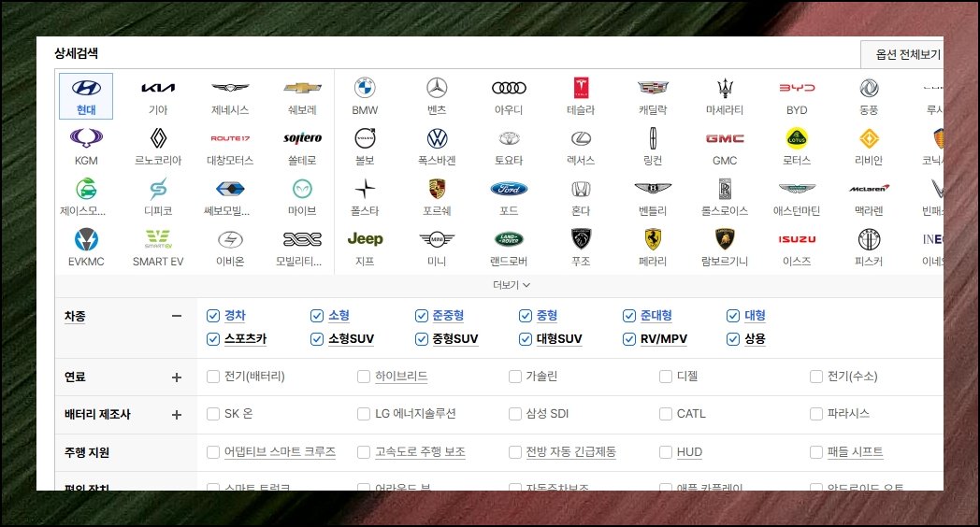
Task: Pick the Tesla (테슬라) brand logo
Action: 582,88
